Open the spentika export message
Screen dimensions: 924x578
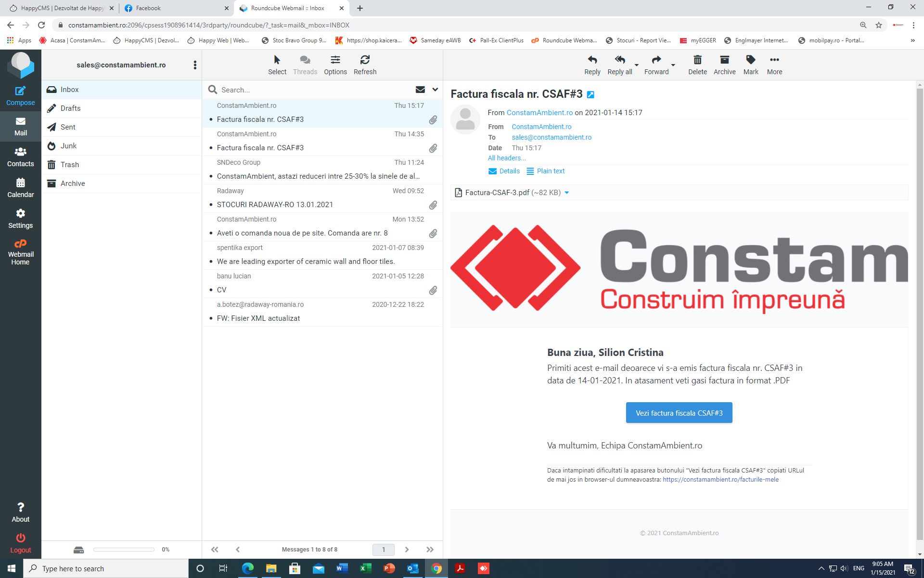point(322,255)
